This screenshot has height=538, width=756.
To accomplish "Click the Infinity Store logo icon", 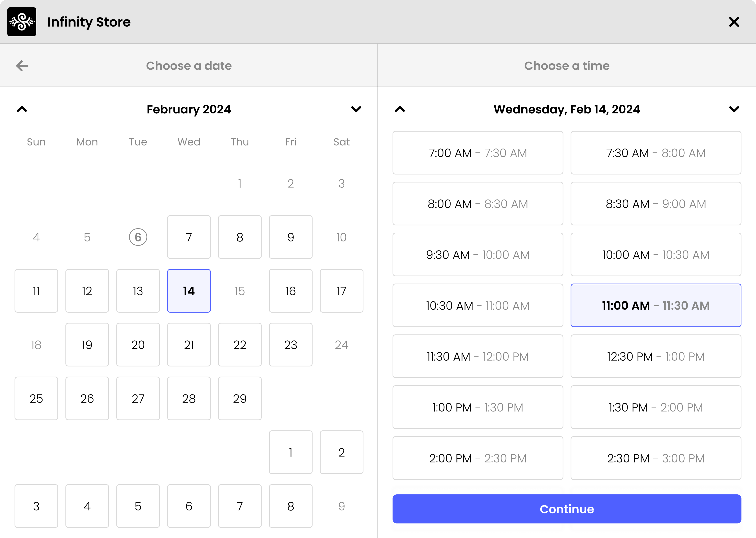I will pos(22,22).
